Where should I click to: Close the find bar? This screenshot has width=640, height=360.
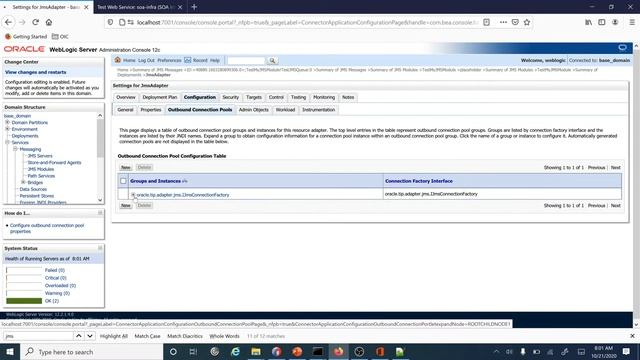[x=632, y=336]
